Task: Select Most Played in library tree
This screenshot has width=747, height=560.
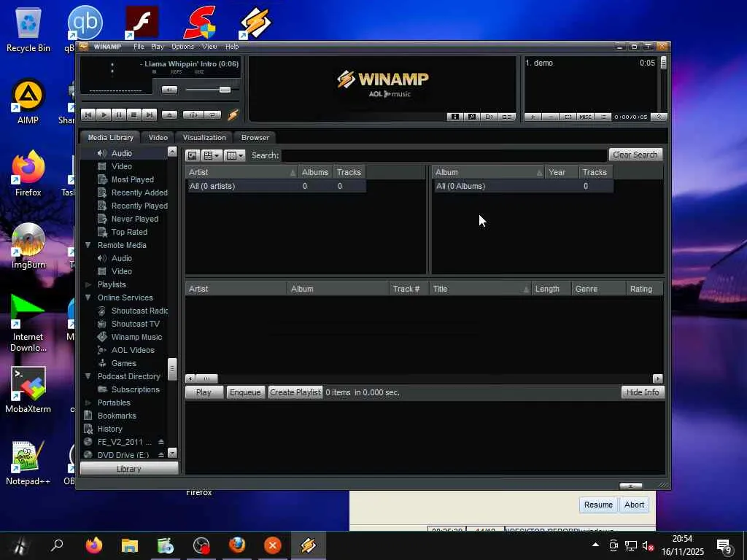Action: pos(132,179)
